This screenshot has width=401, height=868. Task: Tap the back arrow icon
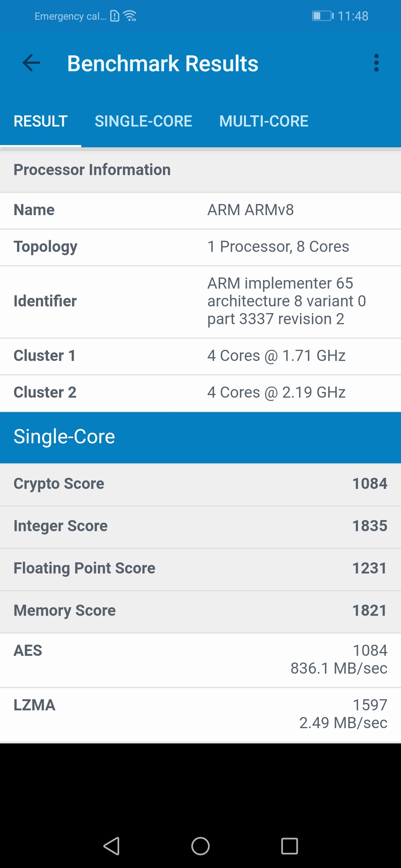(32, 63)
